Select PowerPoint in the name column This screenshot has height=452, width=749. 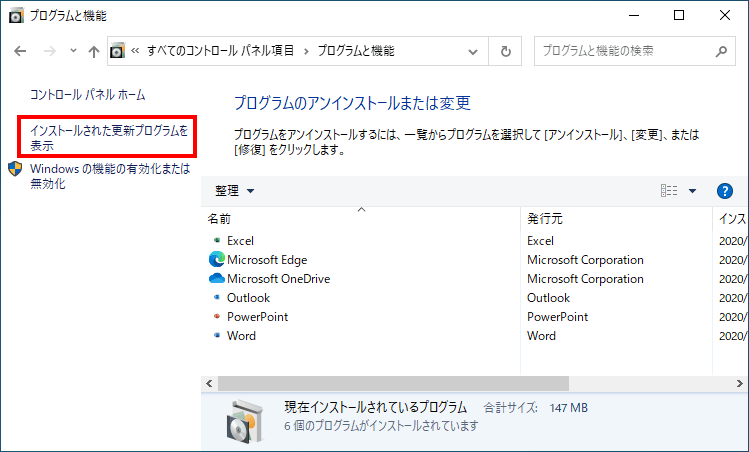coord(257,317)
